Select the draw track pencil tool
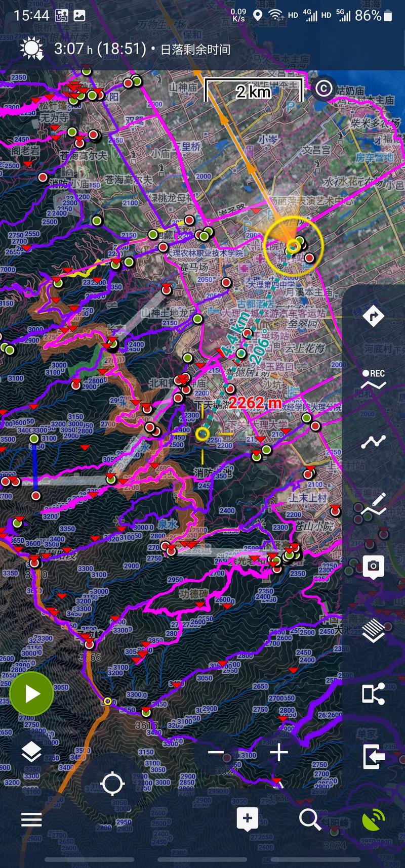Screen dimensions: 405x868 pos(374,504)
